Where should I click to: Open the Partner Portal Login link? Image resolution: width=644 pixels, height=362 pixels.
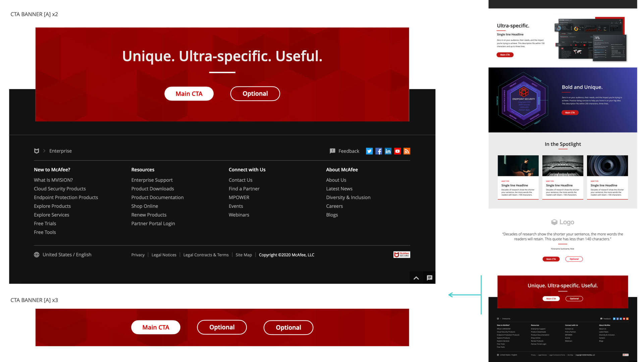tap(153, 224)
